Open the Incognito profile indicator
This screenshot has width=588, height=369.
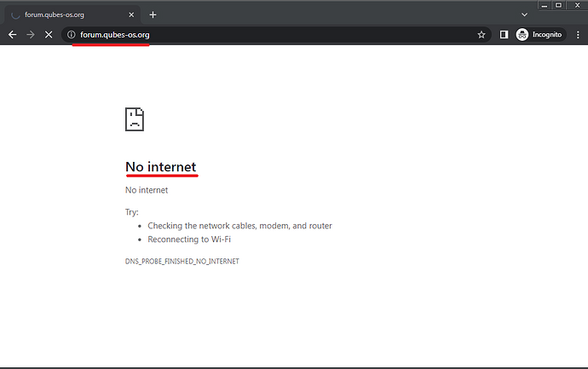click(539, 34)
